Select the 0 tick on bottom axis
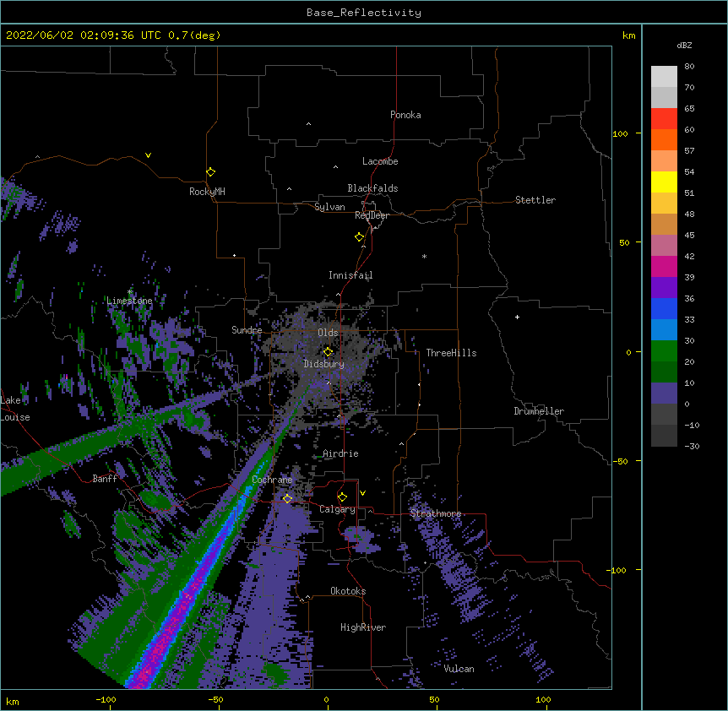This screenshot has height=711, width=728. point(326,700)
